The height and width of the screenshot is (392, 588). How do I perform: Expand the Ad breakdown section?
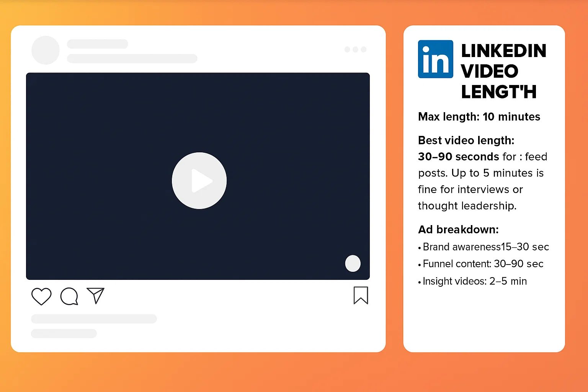click(x=458, y=229)
